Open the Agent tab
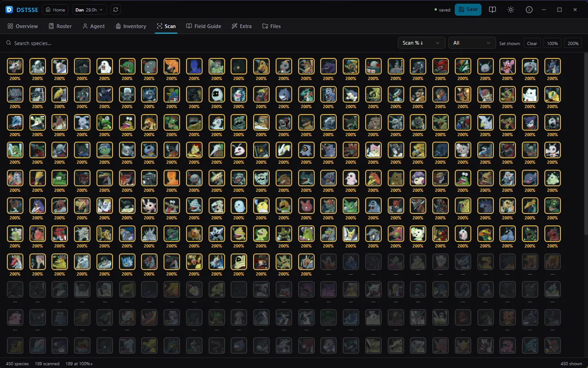Screen dimensions: 588x368 [94, 26]
